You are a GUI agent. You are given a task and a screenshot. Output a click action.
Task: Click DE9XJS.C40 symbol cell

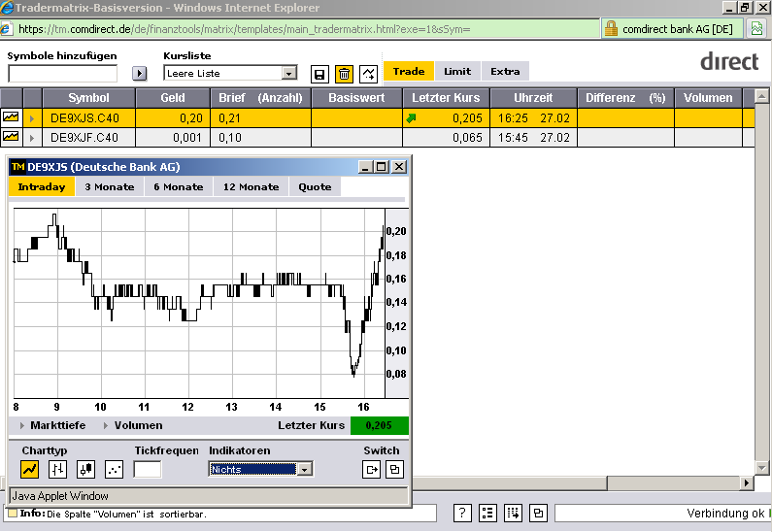(88, 118)
